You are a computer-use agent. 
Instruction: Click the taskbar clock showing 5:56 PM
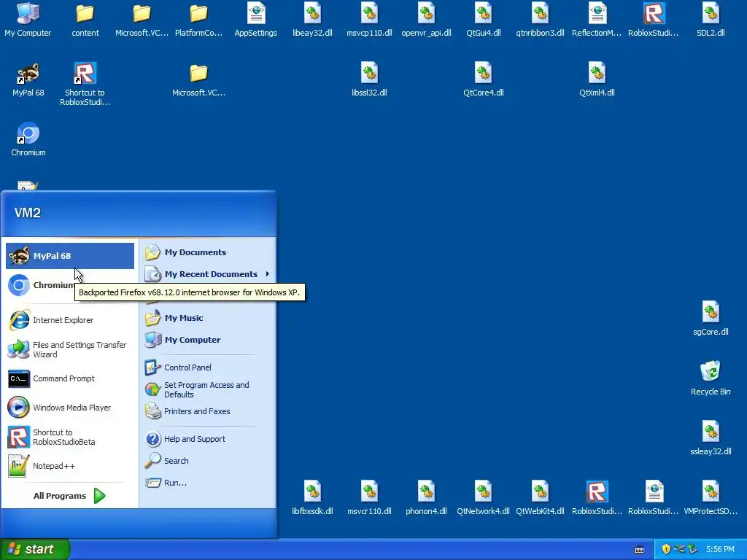pyautogui.click(x=720, y=549)
